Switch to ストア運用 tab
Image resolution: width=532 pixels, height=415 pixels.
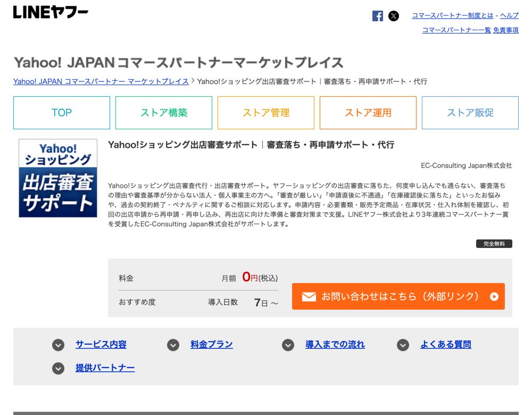click(x=368, y=113)
